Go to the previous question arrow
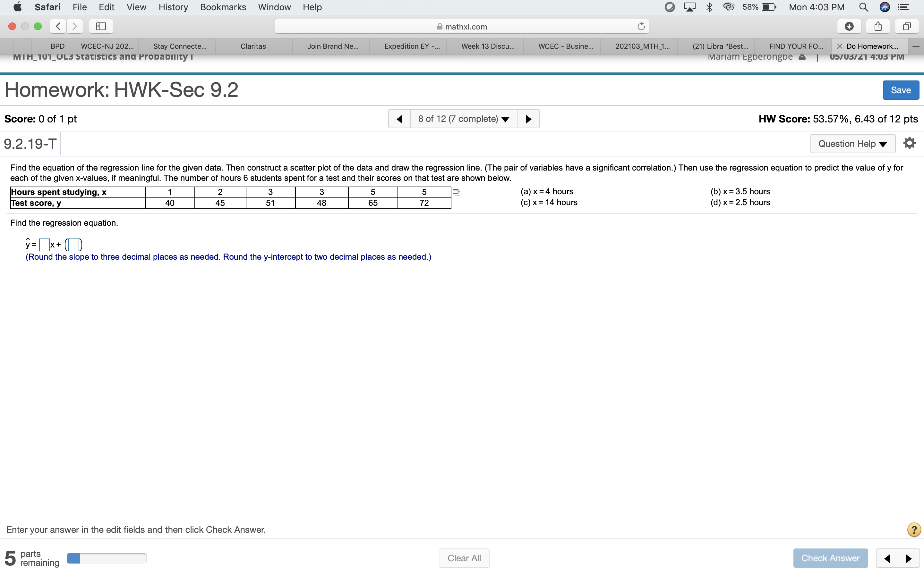Screen dimensions: 924x577 pyautogui.click(x=399, y=119)
